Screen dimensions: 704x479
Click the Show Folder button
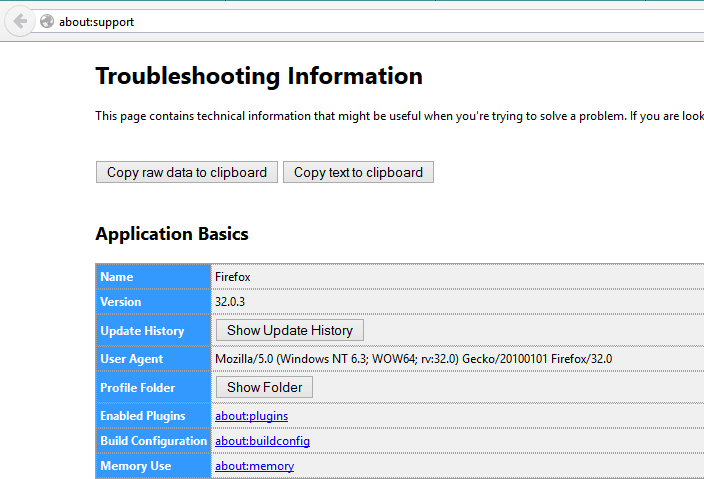(265, 387)
